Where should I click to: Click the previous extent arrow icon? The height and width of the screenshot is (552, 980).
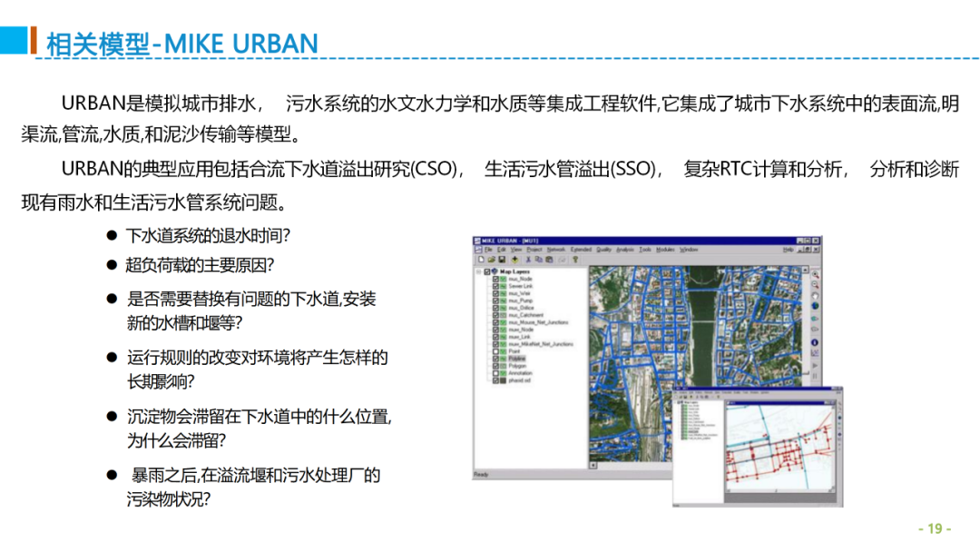click(815, 319)
